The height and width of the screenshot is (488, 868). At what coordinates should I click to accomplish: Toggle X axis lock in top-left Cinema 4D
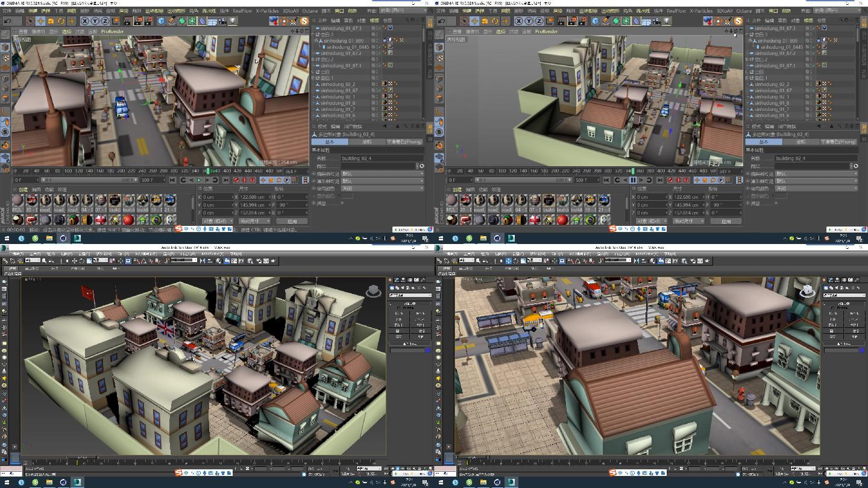tap(85, 20)
